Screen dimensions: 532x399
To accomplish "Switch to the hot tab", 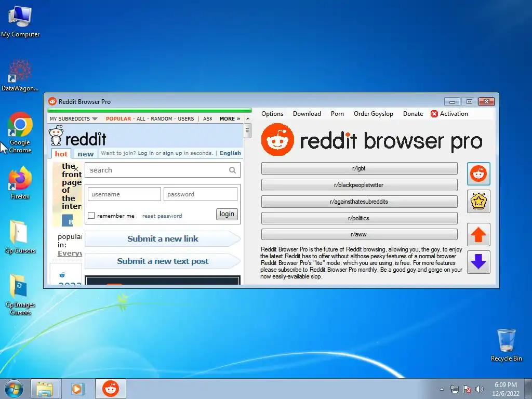I will click(61, 154).
